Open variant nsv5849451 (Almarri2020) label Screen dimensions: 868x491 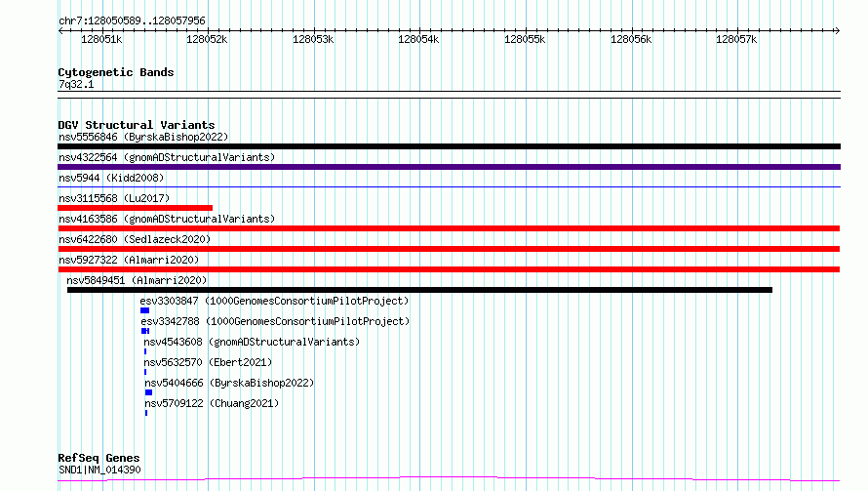[x=137, y=280]
